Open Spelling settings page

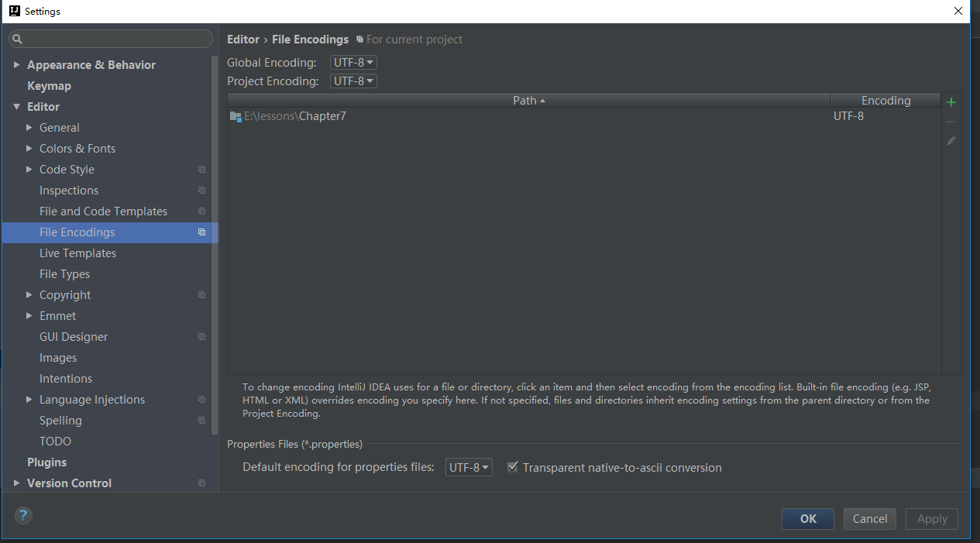coord(60,421)
